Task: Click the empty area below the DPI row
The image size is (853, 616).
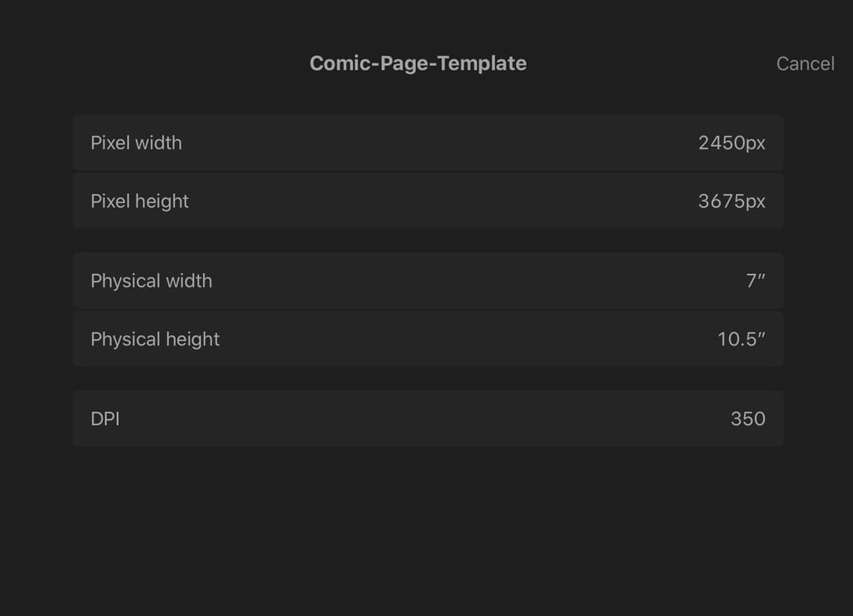Action: [428, 526]
